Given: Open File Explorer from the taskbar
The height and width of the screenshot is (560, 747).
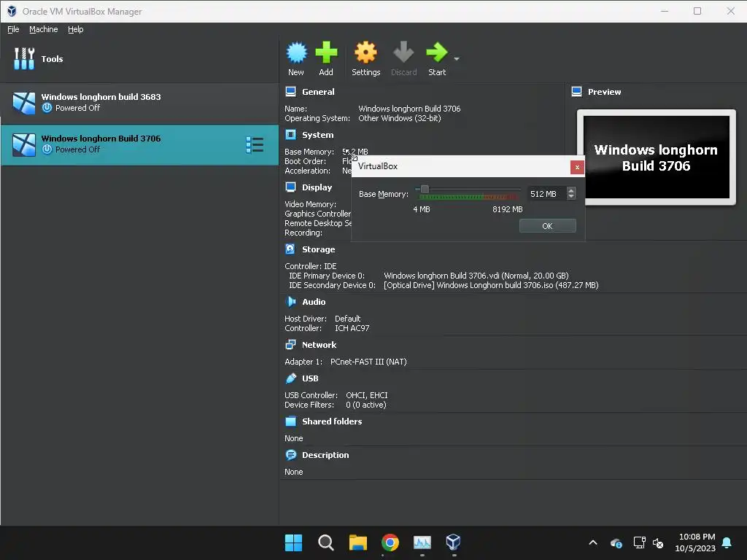Looking at the screenshot, I should point(357,542).
